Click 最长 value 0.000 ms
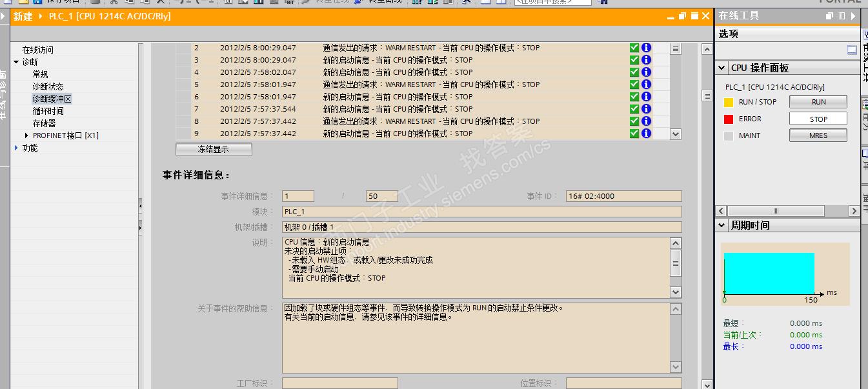Image resolution: width=868 pixels, height=389 pixels. point(805,346)
